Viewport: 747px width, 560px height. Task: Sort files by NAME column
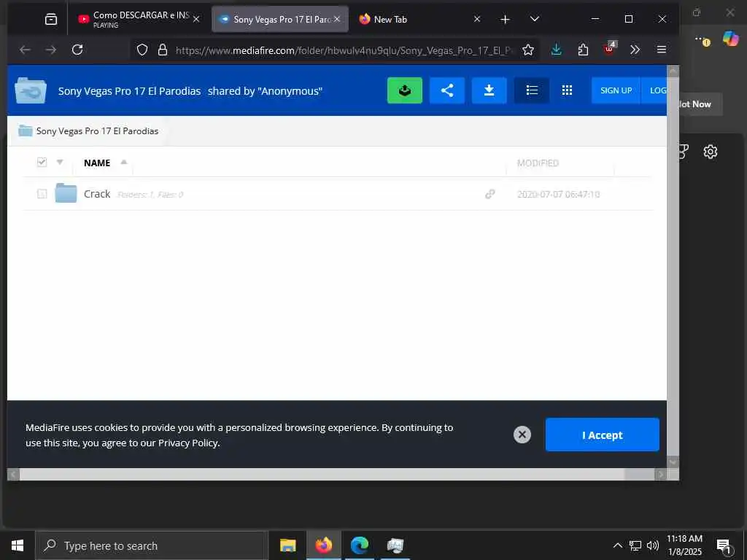[97, 163]
